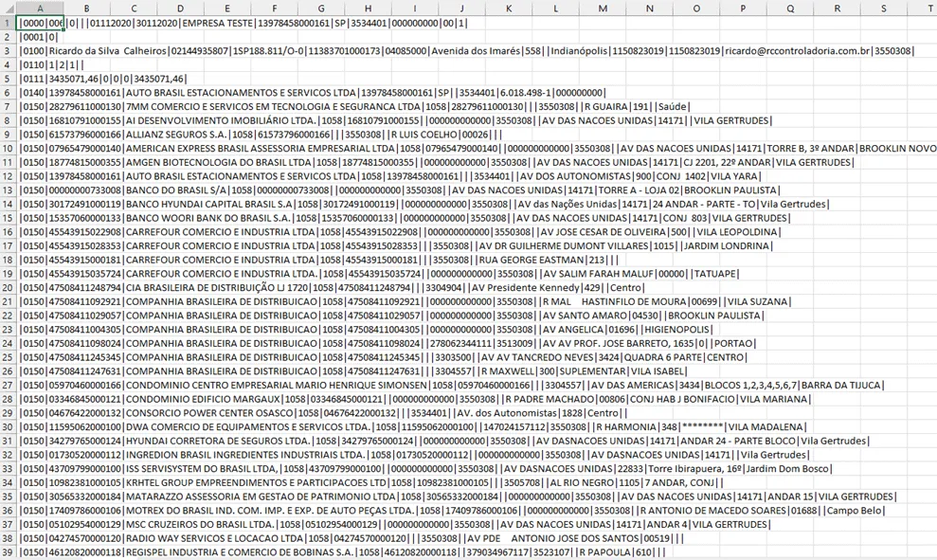The width and height of the screenshot is (937, 560).
Task: Click the REGISPEL INDUSTRIA E COMERCIO record
Action: (x=342, y=552)
